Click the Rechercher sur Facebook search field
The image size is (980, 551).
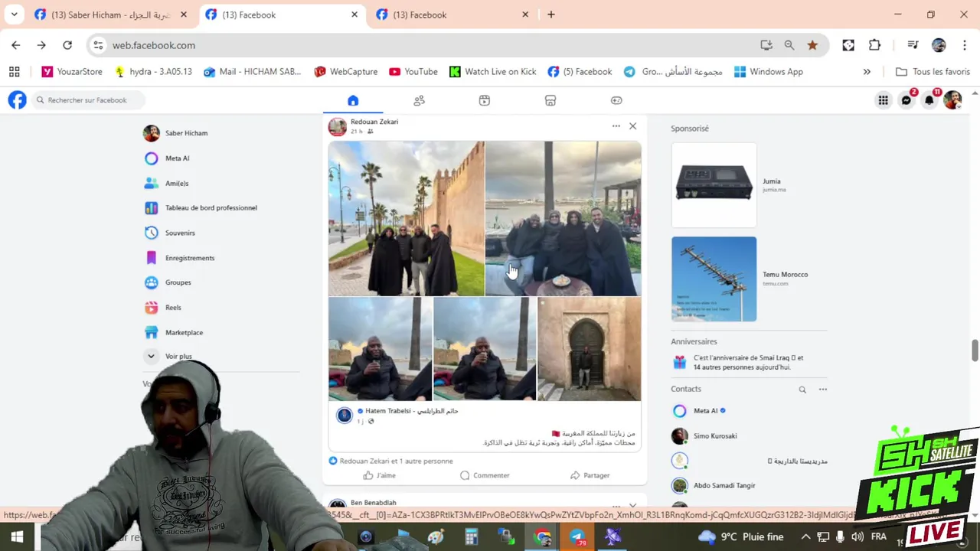click(89, 100)
